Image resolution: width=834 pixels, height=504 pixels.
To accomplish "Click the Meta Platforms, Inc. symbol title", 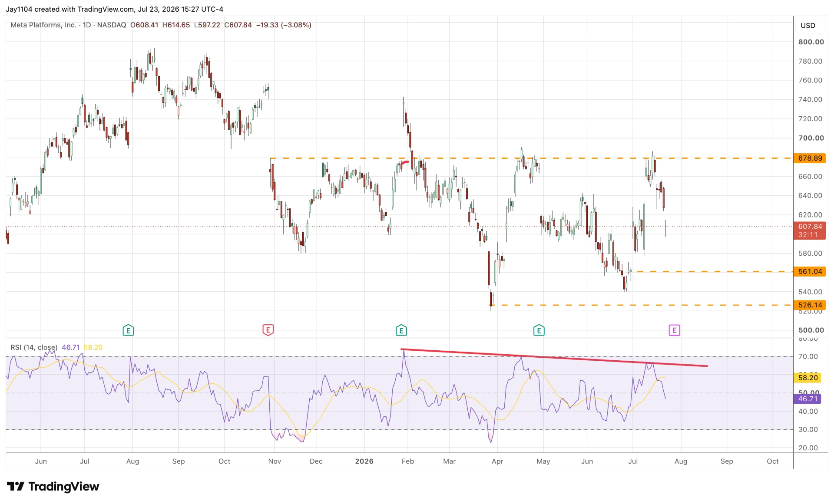I will tap(43, 25).
